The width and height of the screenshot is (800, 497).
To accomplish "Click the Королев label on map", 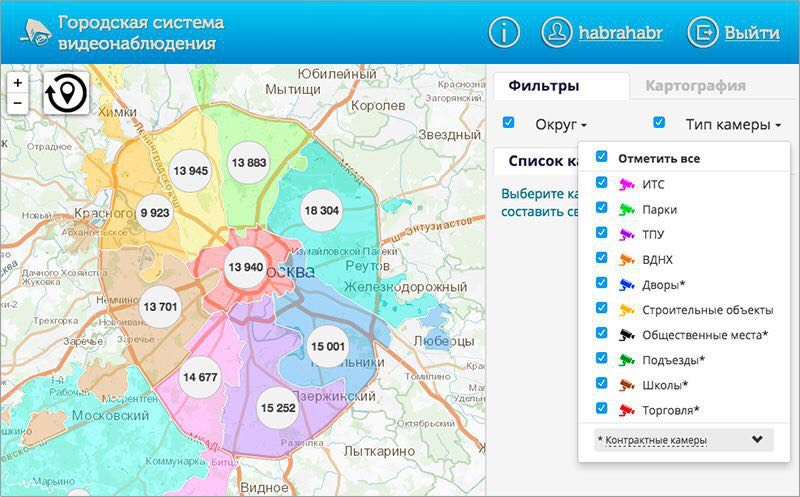I will click(x=378, y=106).
